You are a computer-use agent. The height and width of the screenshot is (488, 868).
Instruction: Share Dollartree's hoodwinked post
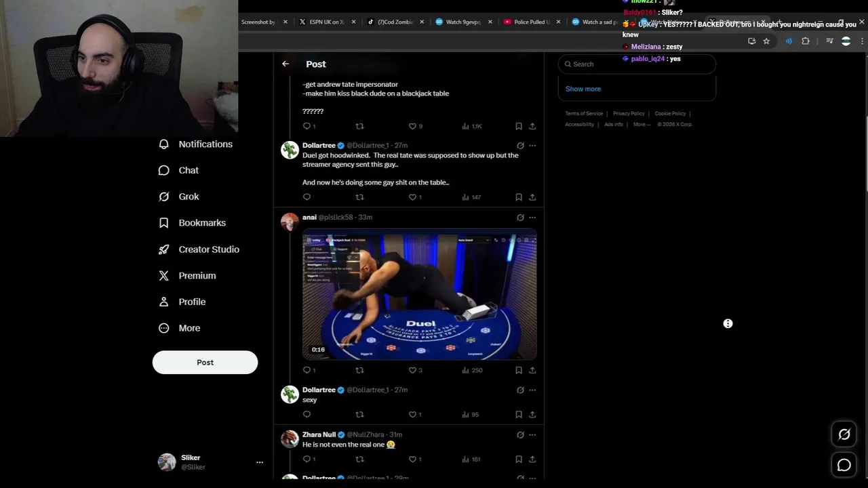pyautogui.click(x=532, y=197)
